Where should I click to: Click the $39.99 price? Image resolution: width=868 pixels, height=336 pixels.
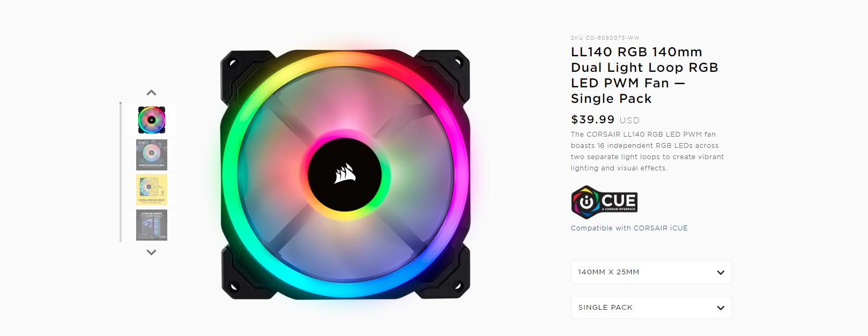tap(592, 120)
